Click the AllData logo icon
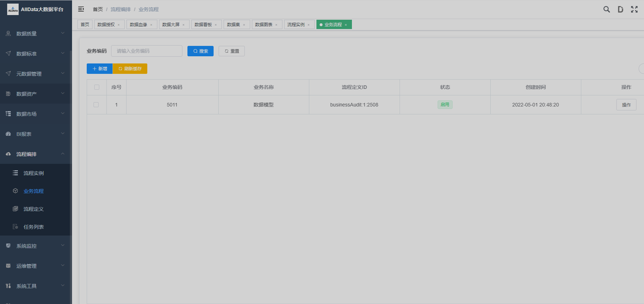644x304 pixels. (13, 9)
